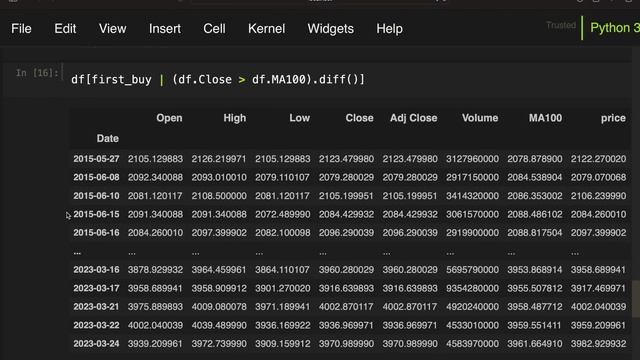Open the Kernel menu
The width and height of the screenshot is (640, 360).
coord(267,29)
